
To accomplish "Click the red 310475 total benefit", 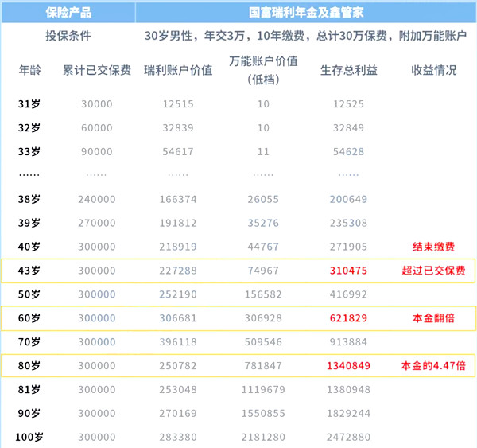I will pos(349,271).
